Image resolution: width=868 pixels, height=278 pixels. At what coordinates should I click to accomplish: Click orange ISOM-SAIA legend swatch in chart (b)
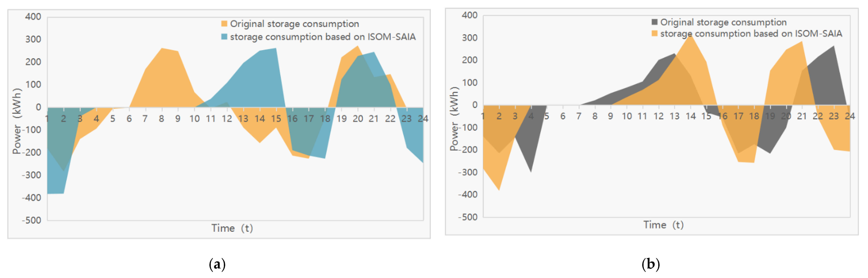654,34
